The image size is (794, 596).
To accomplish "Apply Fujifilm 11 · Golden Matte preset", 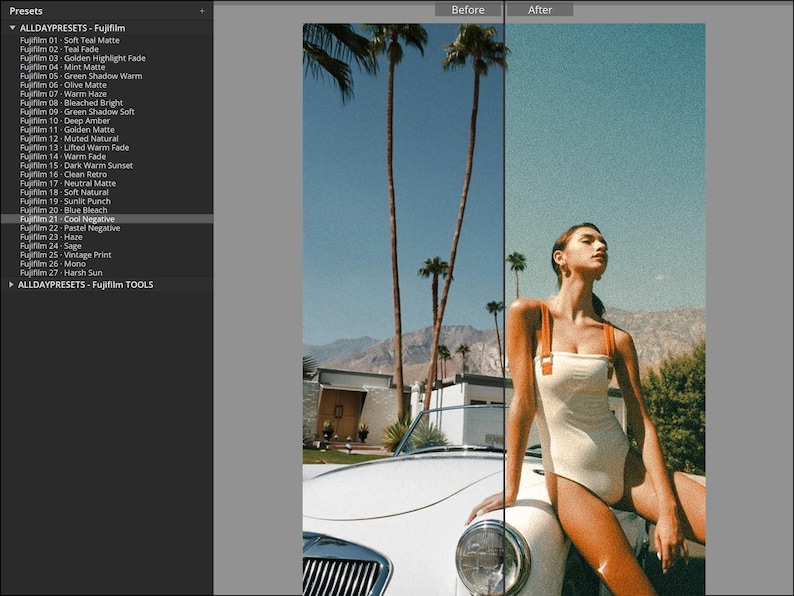I will [67, 130].
